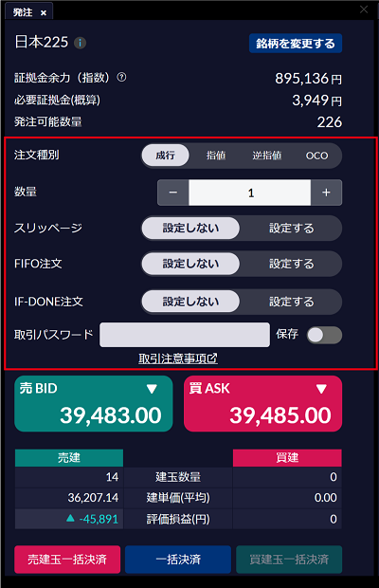The height and width of the screenshot is (588, 379).
Task: Expand the 売 BID dropdown arrow
Action: tap(152, 389)
